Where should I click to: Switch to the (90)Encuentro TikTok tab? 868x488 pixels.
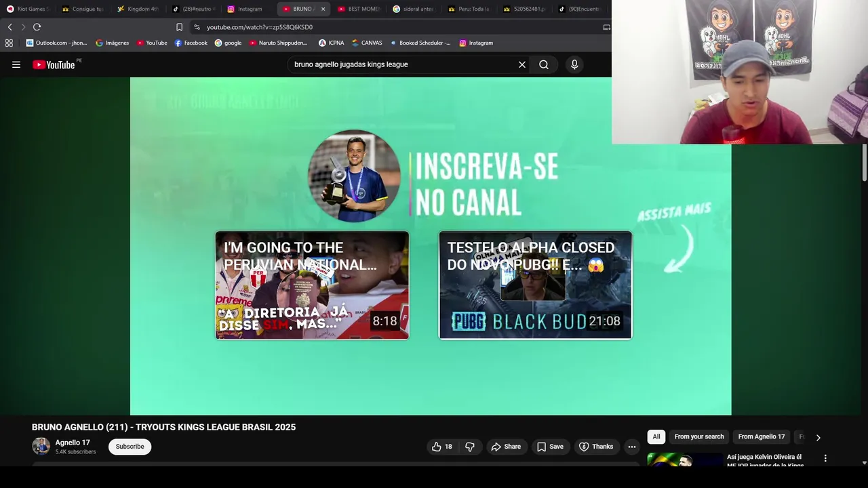click(579, 9)
